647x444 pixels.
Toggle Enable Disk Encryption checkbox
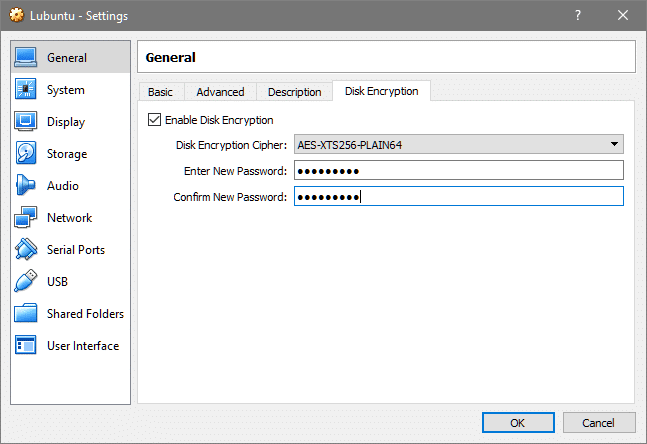pyautogui.click(x=154, y=120)
